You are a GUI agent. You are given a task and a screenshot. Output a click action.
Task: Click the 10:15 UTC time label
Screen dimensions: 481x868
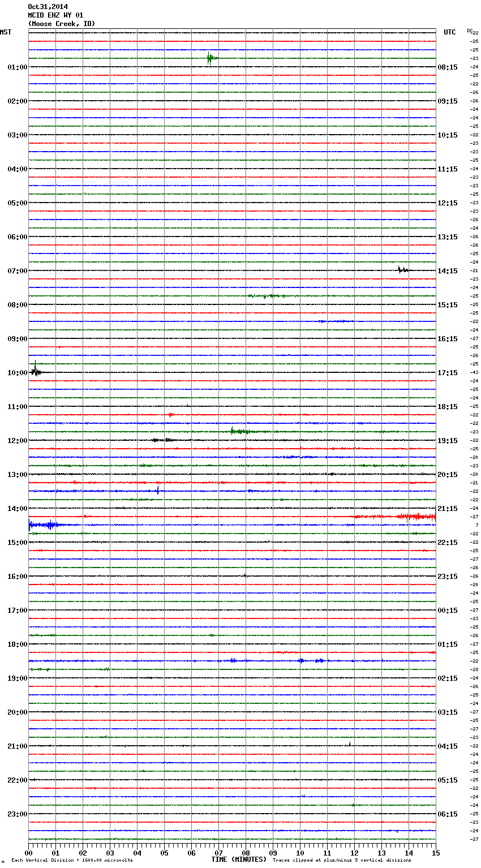[x=448, y=135]
